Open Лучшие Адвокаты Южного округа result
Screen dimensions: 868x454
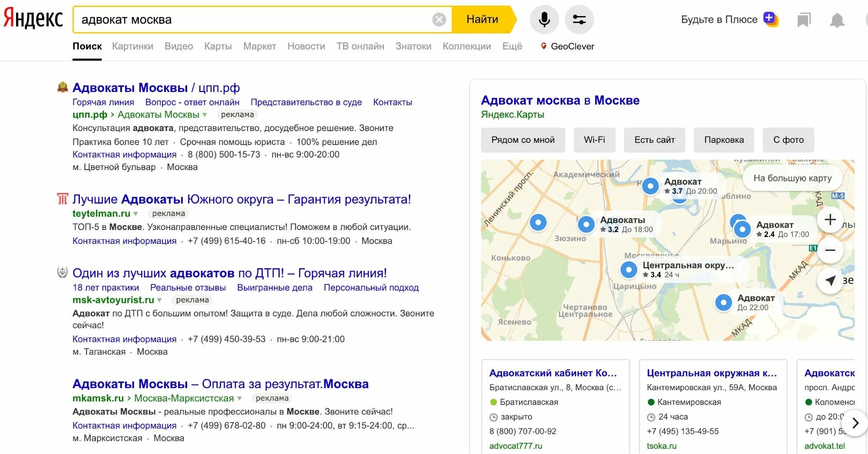pyautogui.click(x=241, y=199)
